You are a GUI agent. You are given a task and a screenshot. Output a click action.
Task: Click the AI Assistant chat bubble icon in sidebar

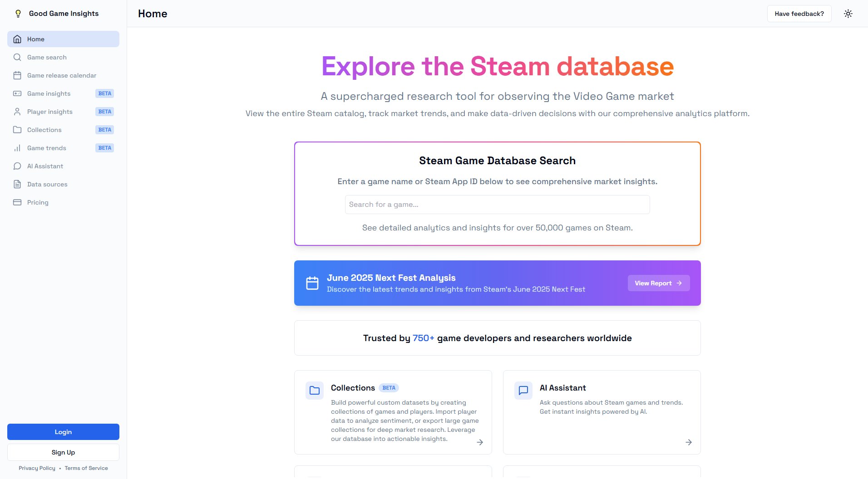pyautogui.click(x=17, y=166)
